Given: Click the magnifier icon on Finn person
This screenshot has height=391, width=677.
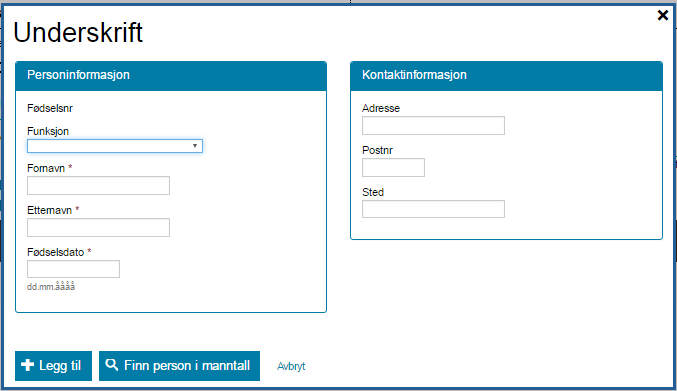Looking at the screenshot, I should coord(112,365).
